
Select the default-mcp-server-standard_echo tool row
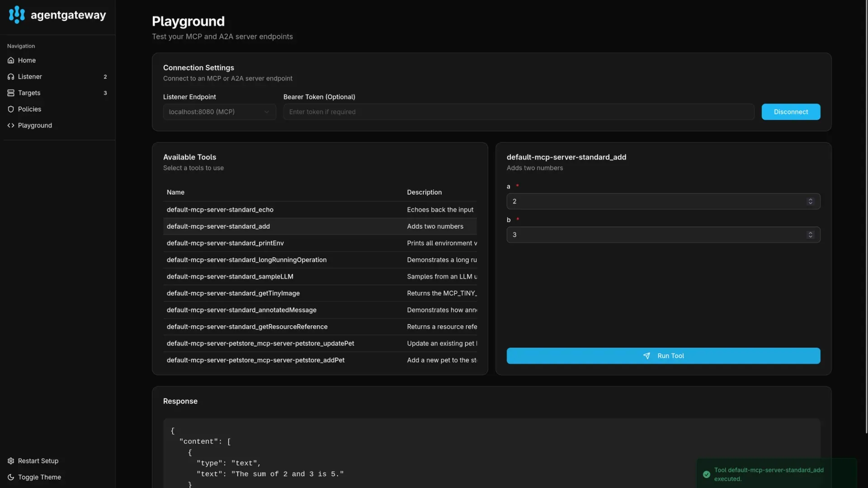[320, 209]
